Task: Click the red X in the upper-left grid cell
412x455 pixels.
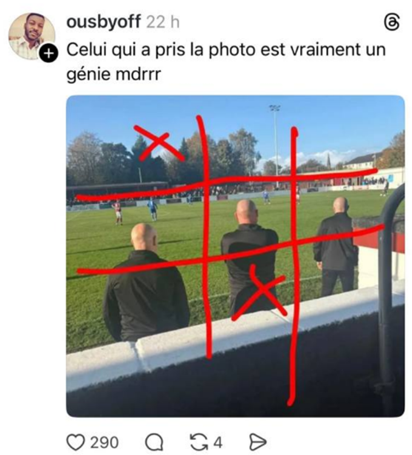Action: coord(158,143)
